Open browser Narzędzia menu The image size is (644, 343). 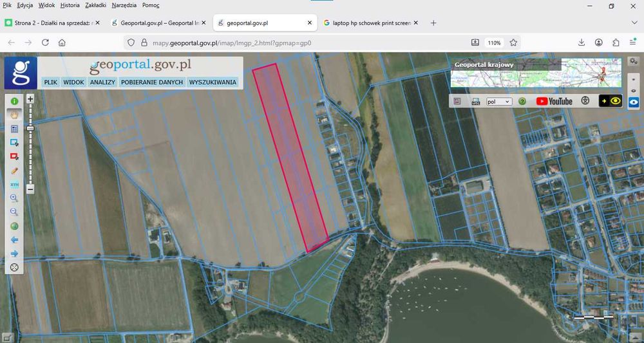click(124, 5)
